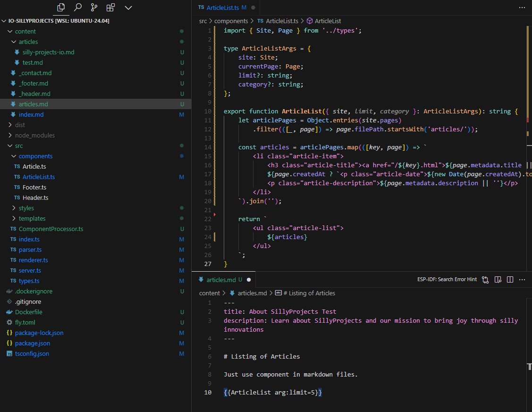Open ComponentProcessor.ts file
The height and width of the screenshot is (412, 532).
pos(96,229)
